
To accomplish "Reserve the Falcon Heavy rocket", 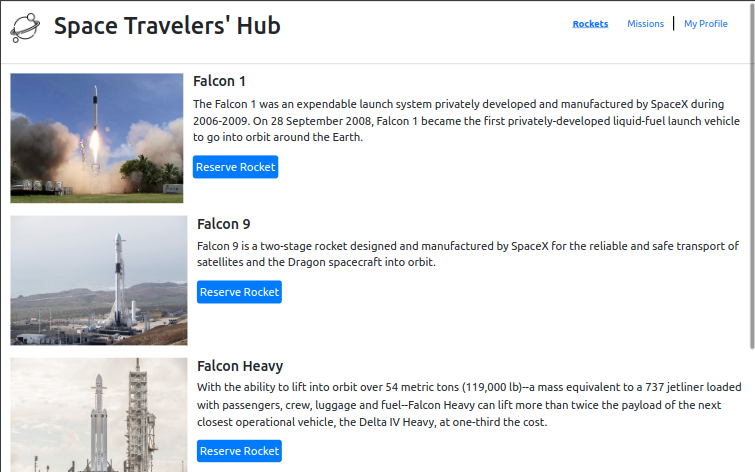I will point(239,451).
